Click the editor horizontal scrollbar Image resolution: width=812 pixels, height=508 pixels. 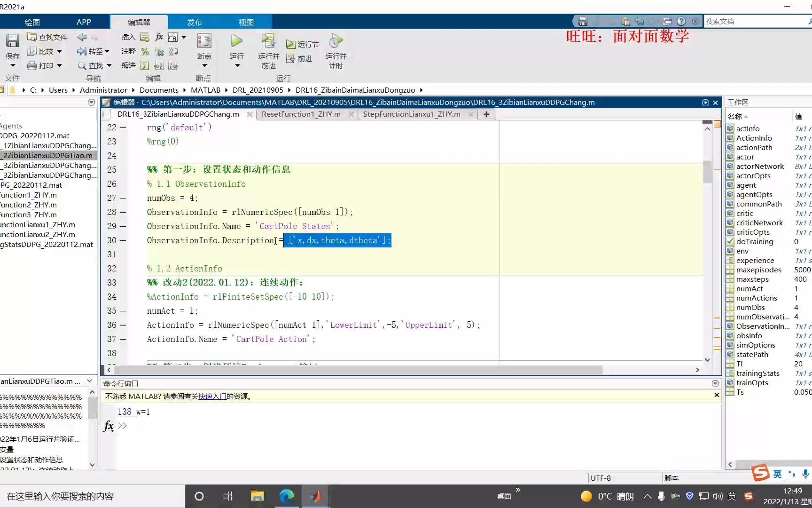click(359, 370)
